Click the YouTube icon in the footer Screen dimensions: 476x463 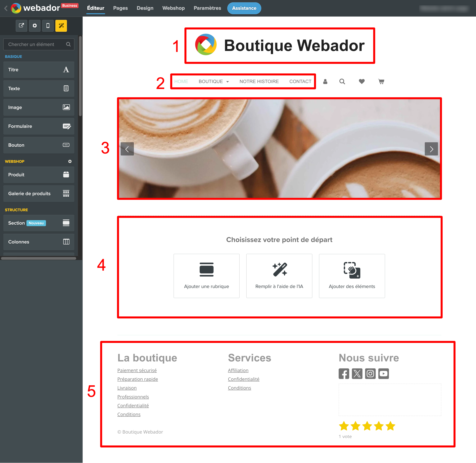[x=383, y=374]
